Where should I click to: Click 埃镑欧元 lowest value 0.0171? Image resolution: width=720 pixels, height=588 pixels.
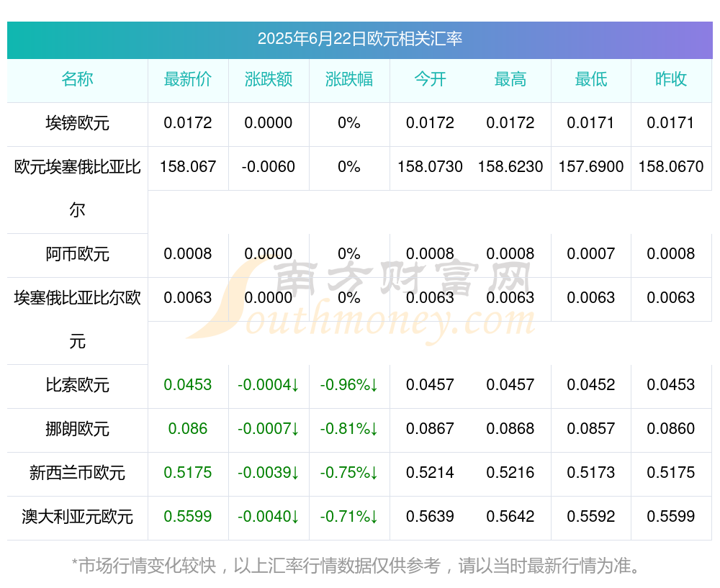click(x=590, y=123)
